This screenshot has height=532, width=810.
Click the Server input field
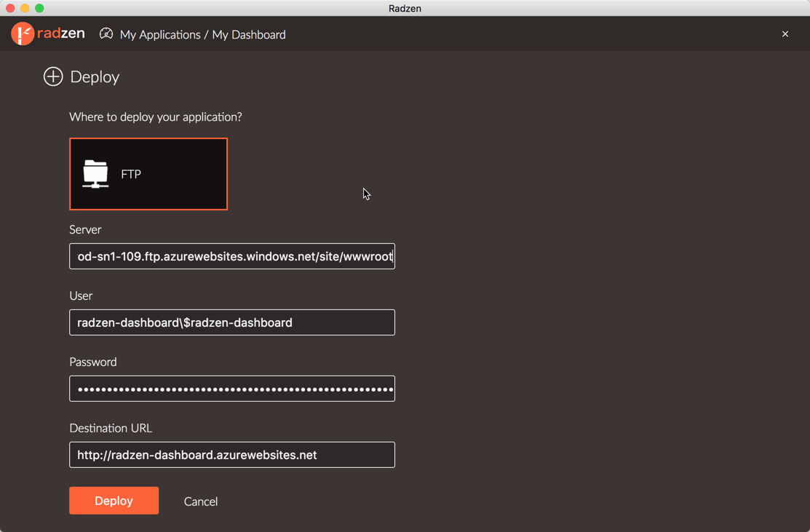(232, 256)
